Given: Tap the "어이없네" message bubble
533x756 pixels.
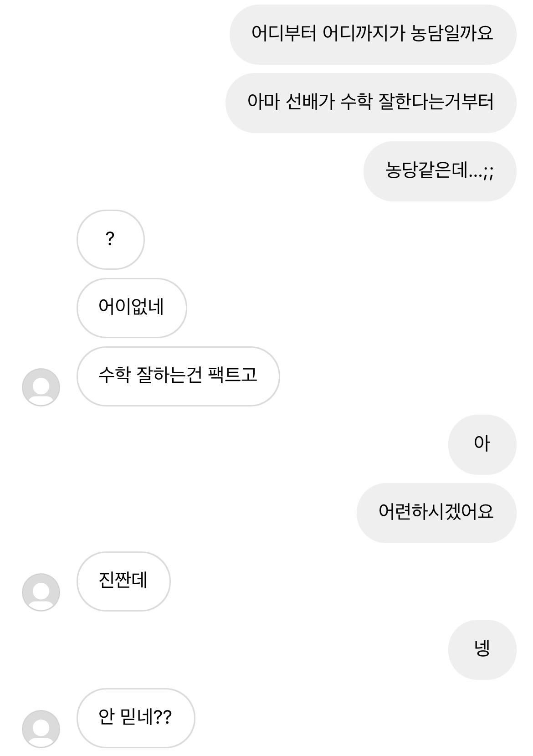Looking at the screenshot, I should pos(132,308).
